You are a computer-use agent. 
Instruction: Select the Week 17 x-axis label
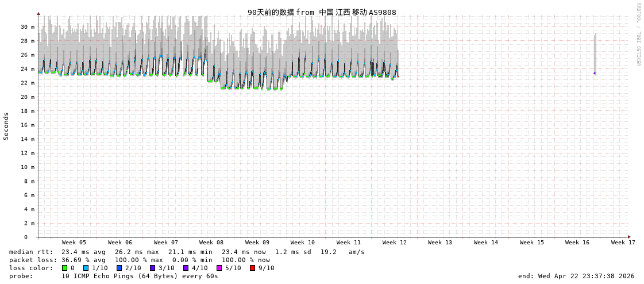point(623,243)
